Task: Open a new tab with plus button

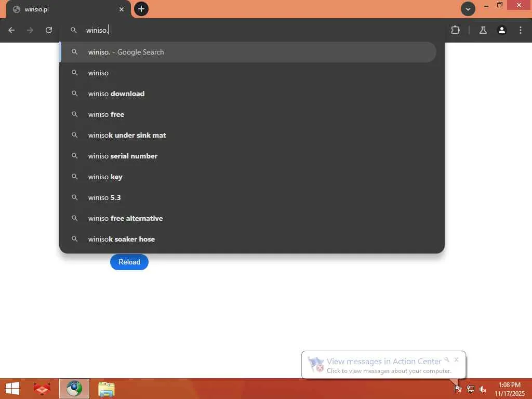Action: 141,9
